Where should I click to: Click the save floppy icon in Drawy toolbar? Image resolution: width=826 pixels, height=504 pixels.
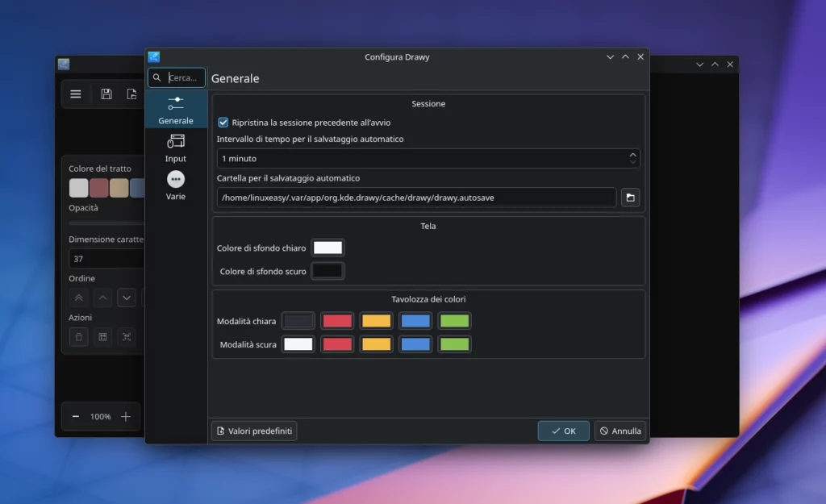[106, 94]
